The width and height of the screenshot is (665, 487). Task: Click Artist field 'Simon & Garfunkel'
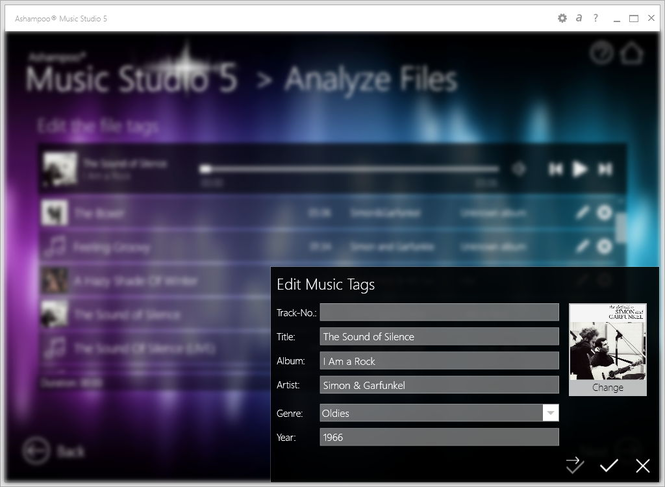[x=439, y=385]
